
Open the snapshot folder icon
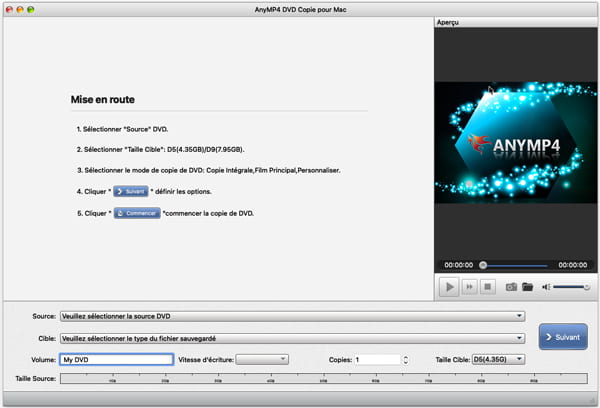(528, 287)
